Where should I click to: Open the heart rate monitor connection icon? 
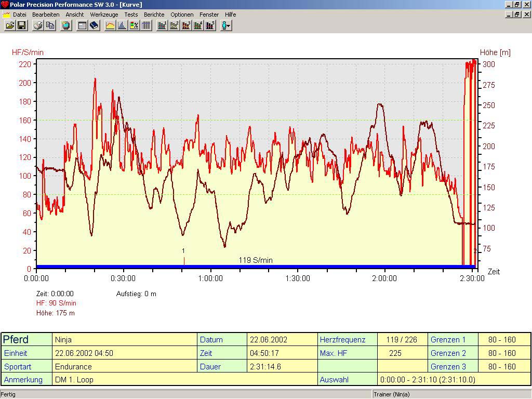tap(66, 25)
